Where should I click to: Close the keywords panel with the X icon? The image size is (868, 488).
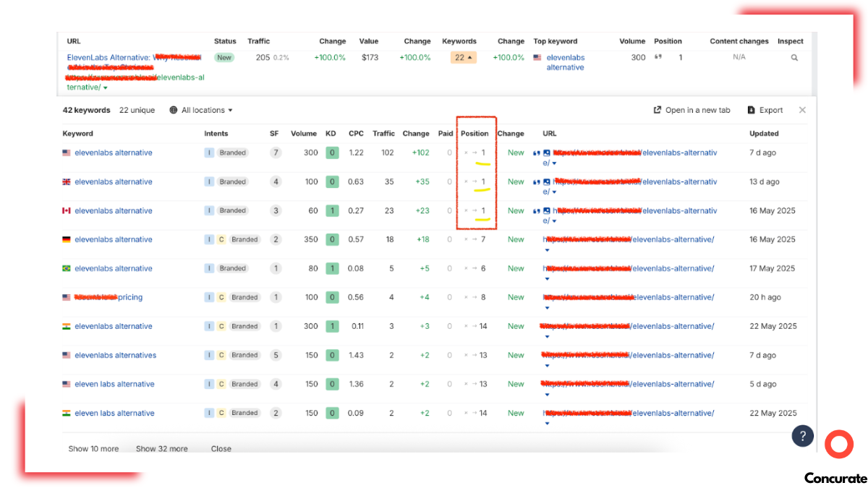[x=802, y=110]
